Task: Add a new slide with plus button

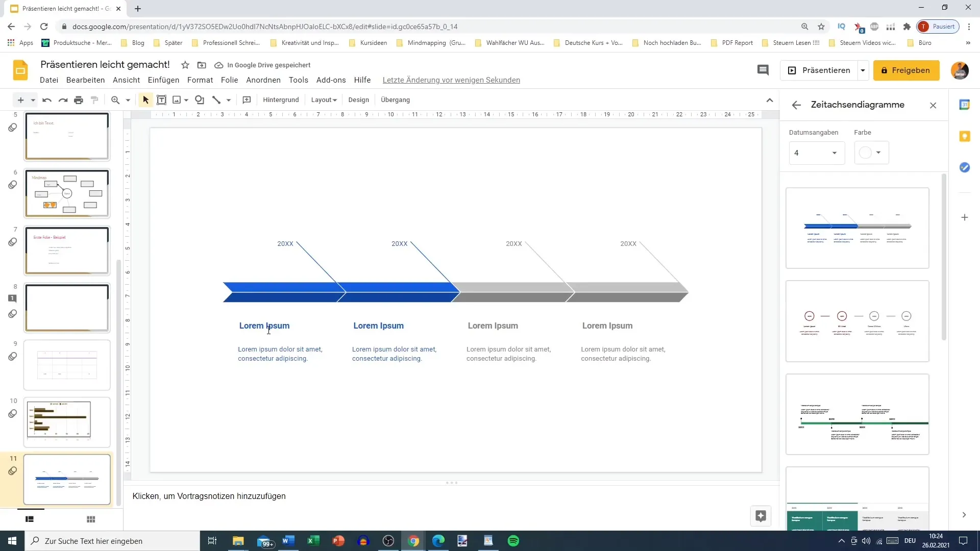Action: tap(20, 100)
